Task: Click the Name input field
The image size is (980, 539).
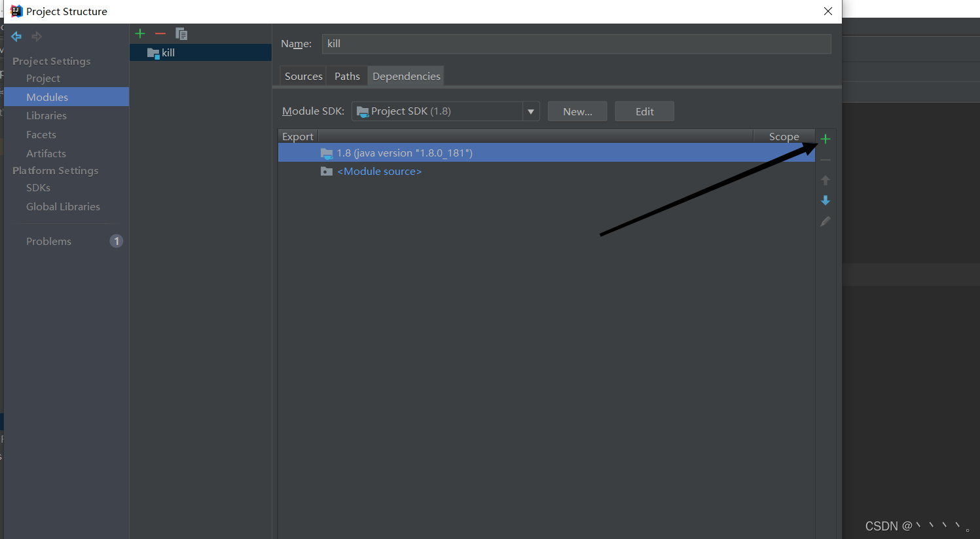Action: click(x=576, y=44)
